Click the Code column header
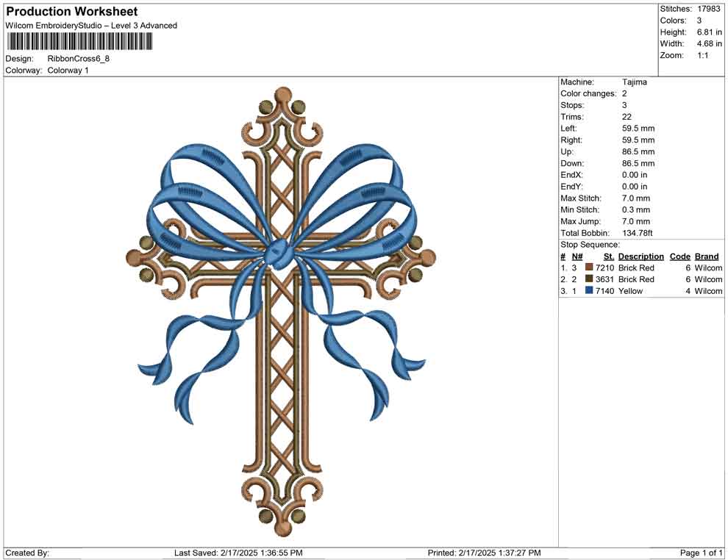The height and width of the screenshot is (560, 728). pyautogui.click(x=680, y=256)
